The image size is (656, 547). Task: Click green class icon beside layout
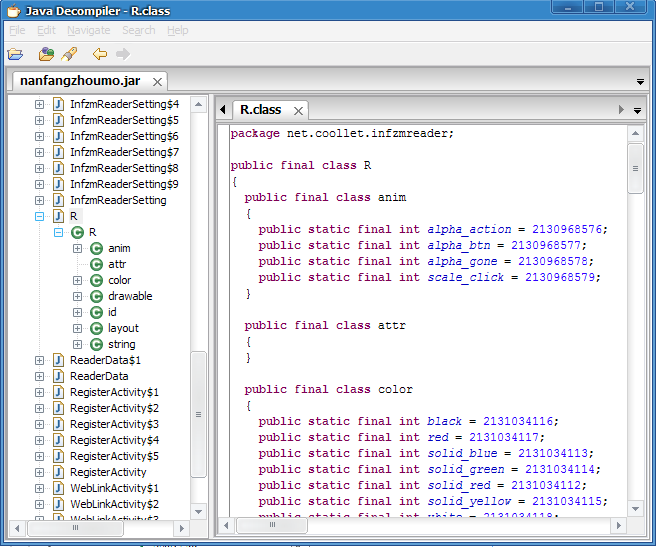[97, 329]
